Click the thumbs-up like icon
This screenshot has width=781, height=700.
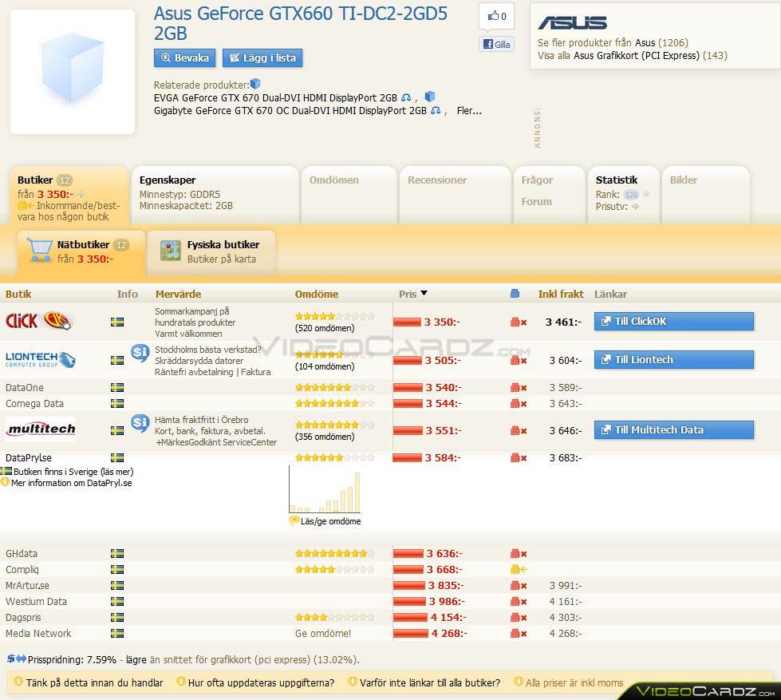tap(493, 16)
